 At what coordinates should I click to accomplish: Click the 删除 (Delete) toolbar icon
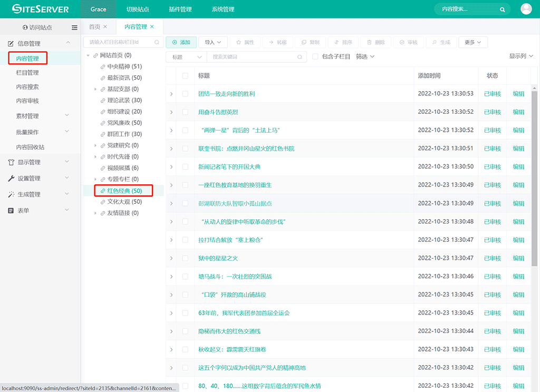(375, 42)
